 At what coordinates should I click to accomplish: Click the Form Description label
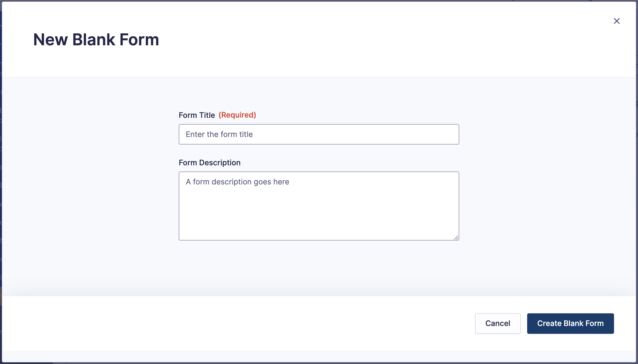point(210,163)
